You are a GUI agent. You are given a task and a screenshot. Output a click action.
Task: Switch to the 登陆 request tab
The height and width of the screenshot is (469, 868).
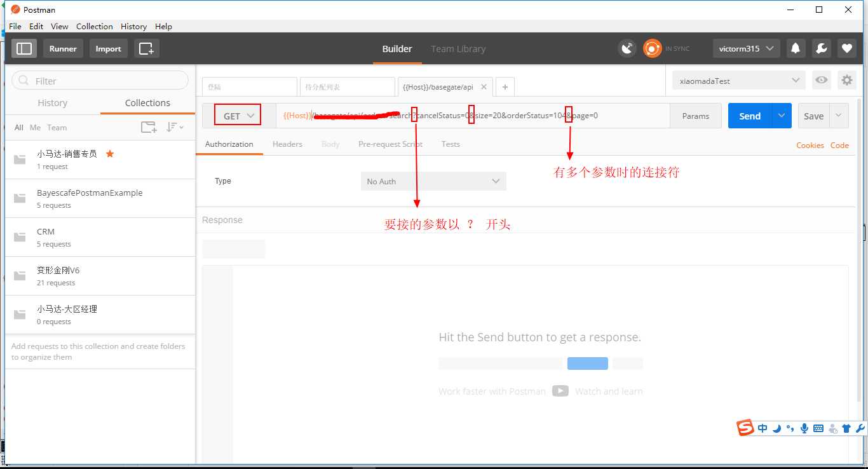250,87
